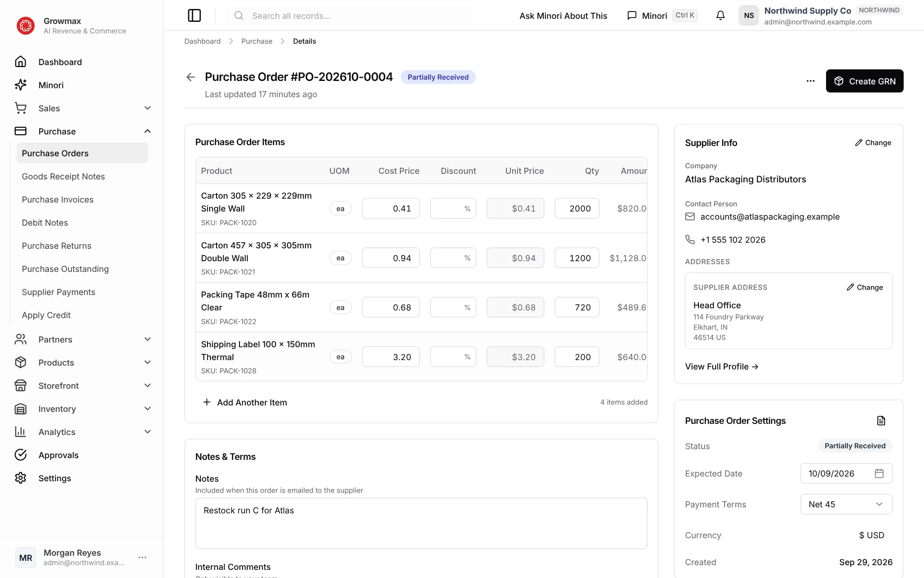Open the notifications bell
The width and height of the screenshot is (924, 578).
click(720, 15)
